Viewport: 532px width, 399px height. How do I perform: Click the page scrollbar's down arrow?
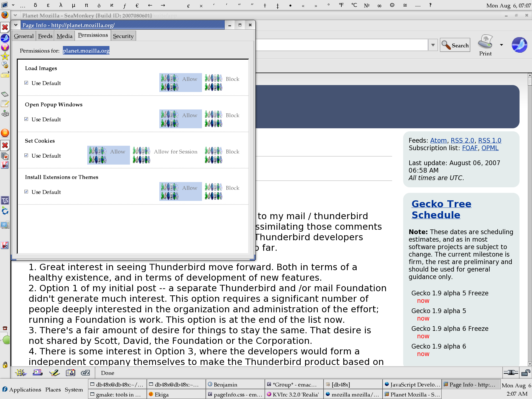[530, 364]
